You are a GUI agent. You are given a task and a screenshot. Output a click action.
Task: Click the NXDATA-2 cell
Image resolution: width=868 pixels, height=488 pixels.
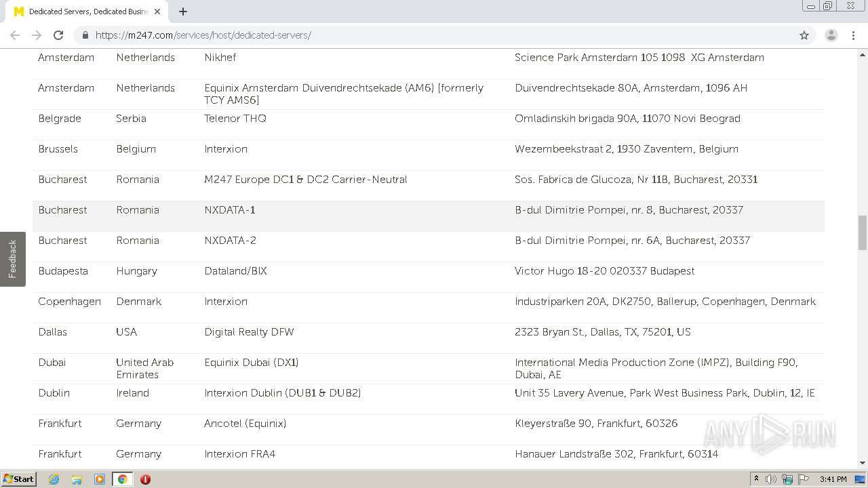(x=230, y=241)
